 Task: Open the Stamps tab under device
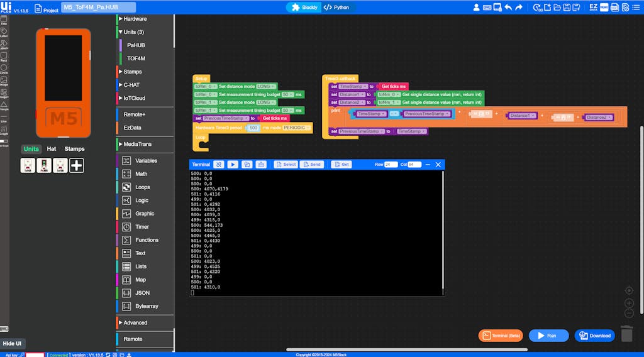[74, 149]
